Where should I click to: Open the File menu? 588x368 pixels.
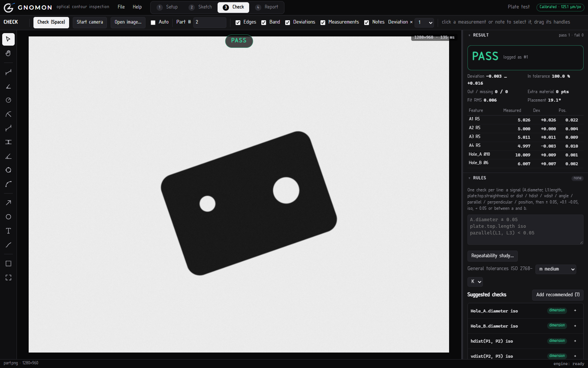pos(121,7)
